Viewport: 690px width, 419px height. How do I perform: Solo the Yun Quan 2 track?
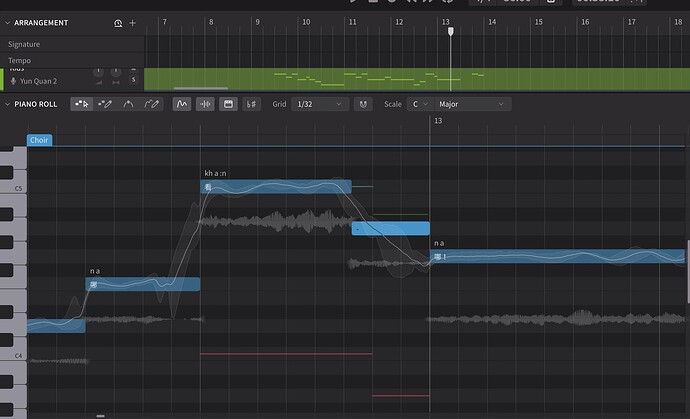(x=133, y=80)
